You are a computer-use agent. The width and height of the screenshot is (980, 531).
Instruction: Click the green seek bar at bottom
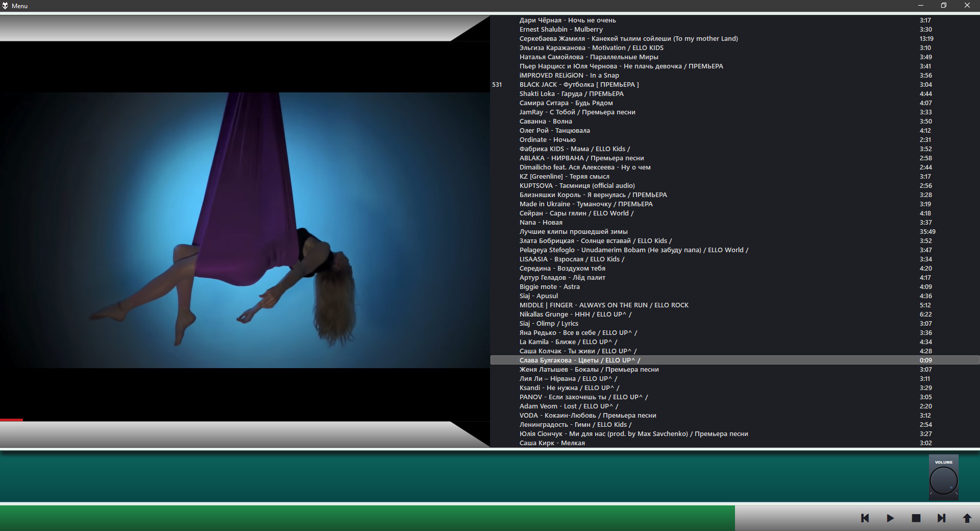[x=367, y=518]
